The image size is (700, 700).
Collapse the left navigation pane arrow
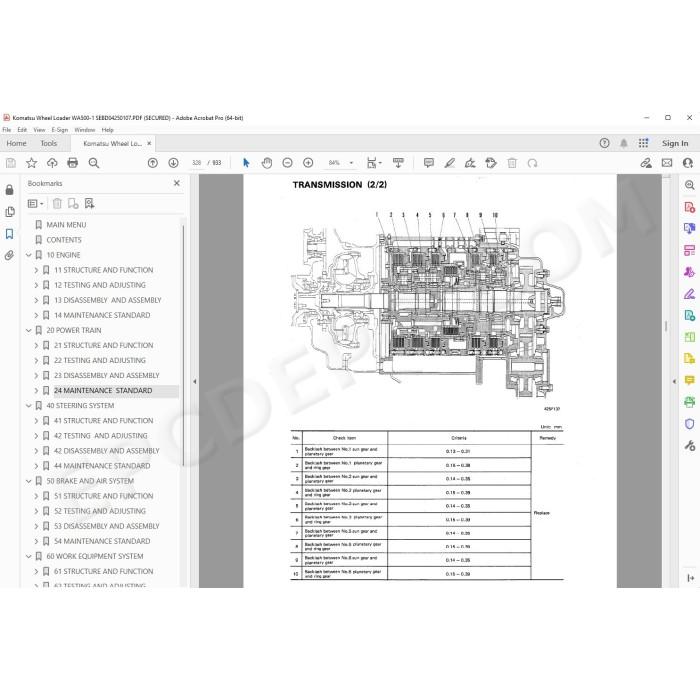point(195,382)
